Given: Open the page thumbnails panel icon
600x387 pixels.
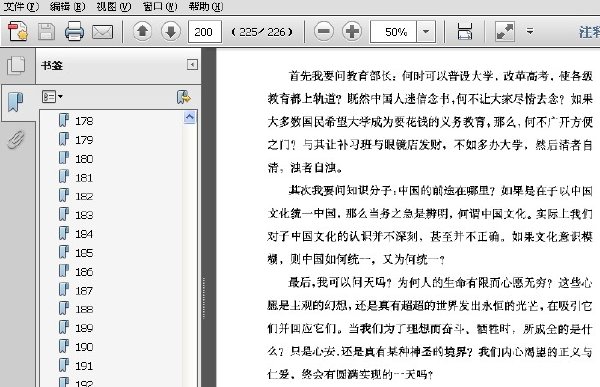Looking at the screenshot, I should [x=16, y=65].
